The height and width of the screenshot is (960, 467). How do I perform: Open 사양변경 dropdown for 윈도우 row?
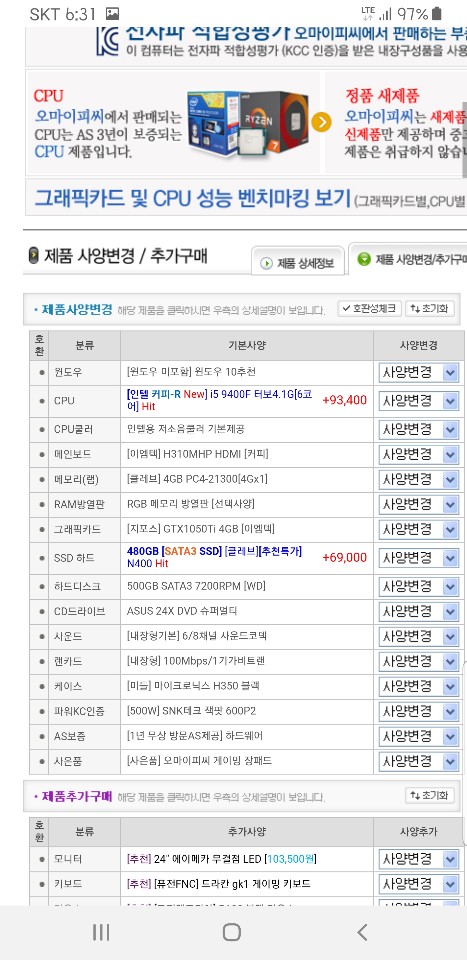(x=419, y=372)
